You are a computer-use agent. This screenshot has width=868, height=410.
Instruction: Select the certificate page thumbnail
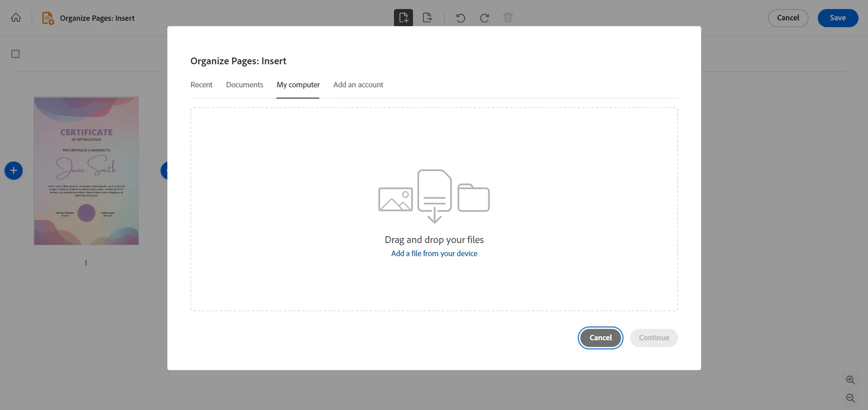[x=86, y=171]
